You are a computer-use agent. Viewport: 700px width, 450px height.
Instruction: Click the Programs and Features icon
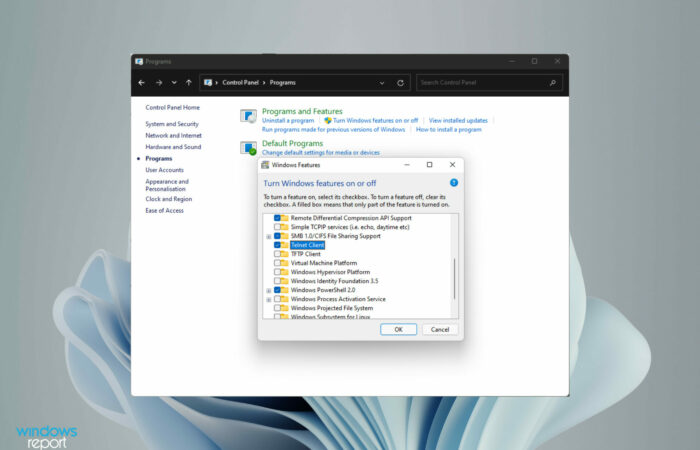coord(248,116)
